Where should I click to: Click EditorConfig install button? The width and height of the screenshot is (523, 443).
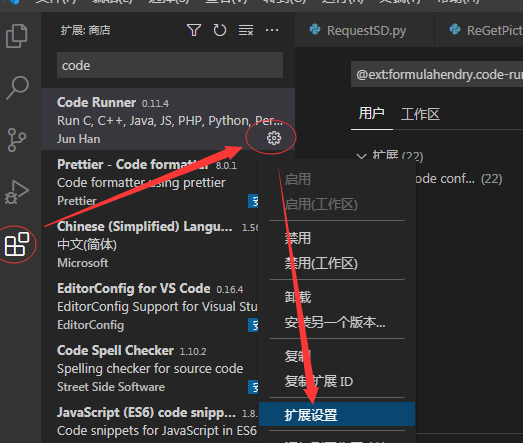coord(253,325)
